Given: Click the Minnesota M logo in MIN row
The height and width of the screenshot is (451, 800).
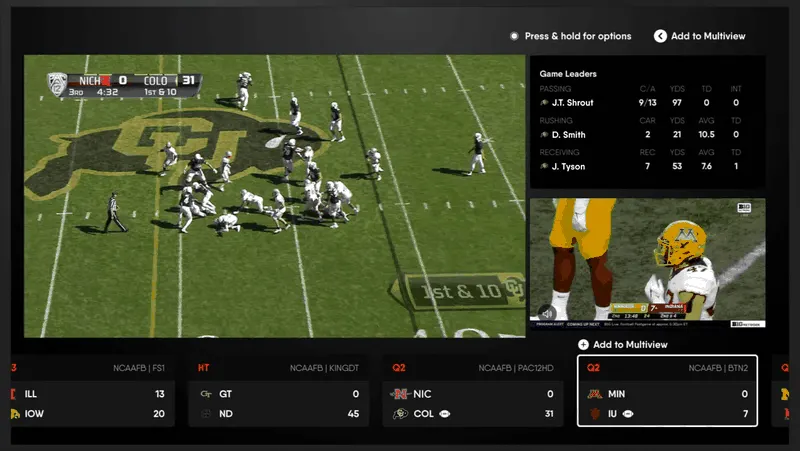Looking at the screenshot, I should pos(594,394).
